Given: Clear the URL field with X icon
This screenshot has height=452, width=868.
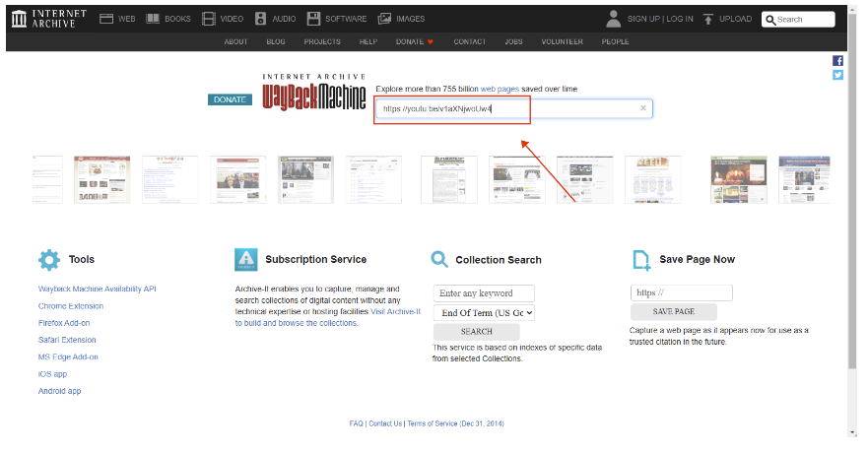Looking at the screenshot, I should point(643,108).
